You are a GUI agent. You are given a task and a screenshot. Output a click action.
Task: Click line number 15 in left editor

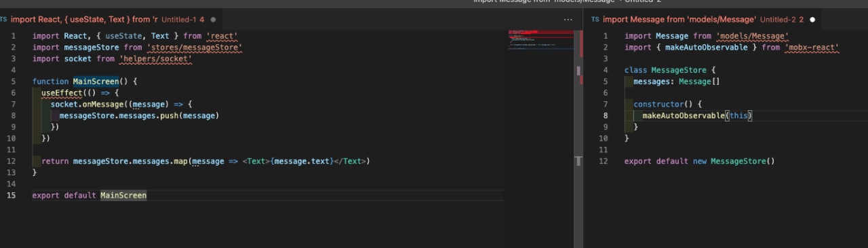pos(11,196)
